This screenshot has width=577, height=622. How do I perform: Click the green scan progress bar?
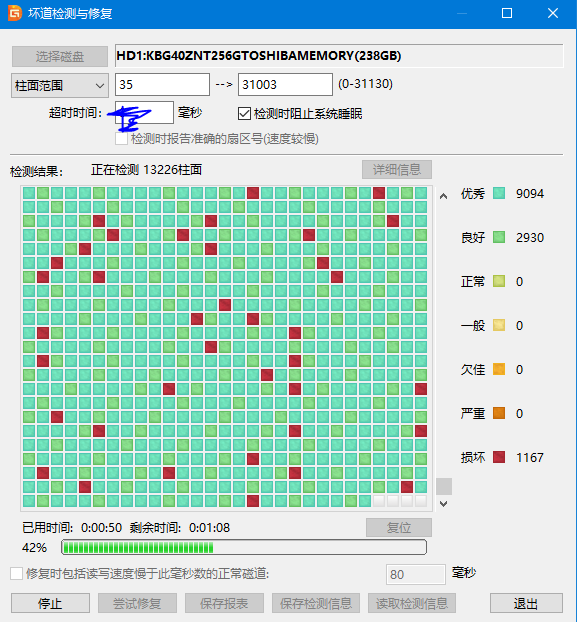(x=244, y=547)
